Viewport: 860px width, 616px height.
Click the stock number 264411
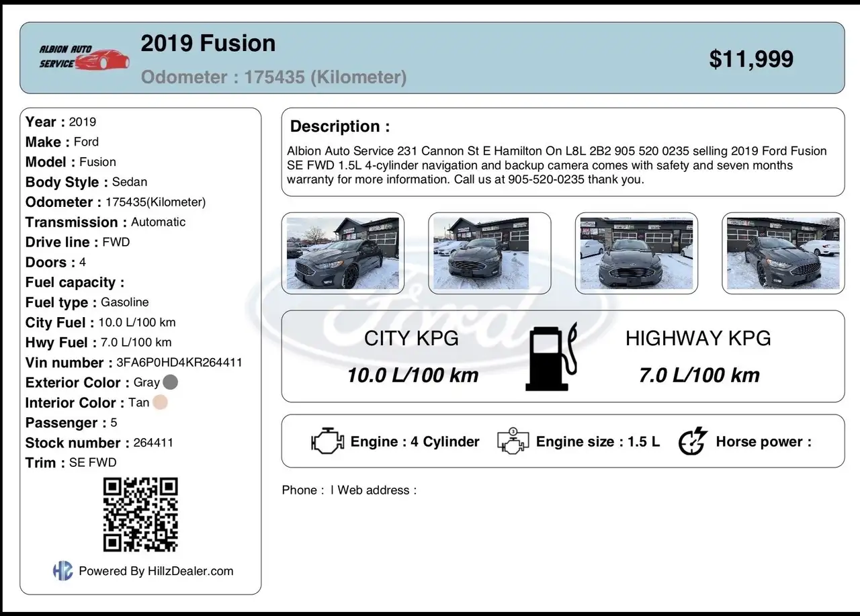click(153, 443)
